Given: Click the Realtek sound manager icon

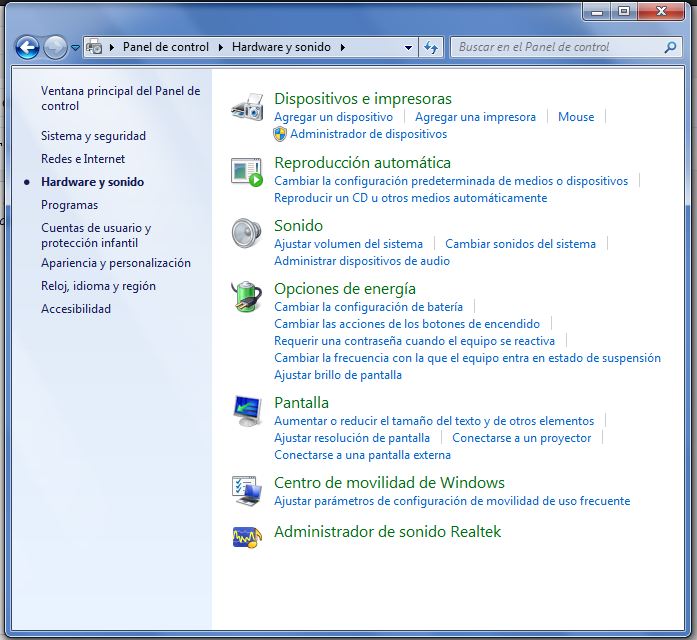Looking at the screenshot, I should coord(247,537).
